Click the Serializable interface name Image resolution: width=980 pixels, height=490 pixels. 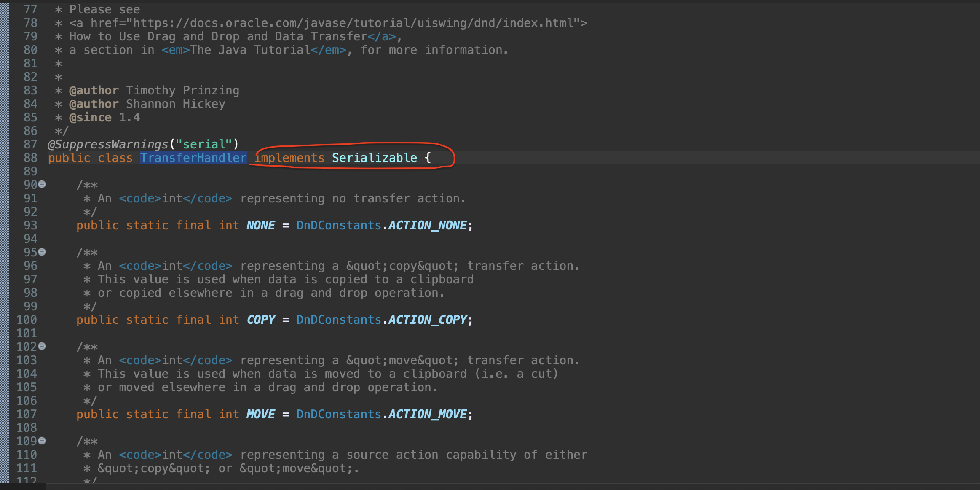point(374,158)
